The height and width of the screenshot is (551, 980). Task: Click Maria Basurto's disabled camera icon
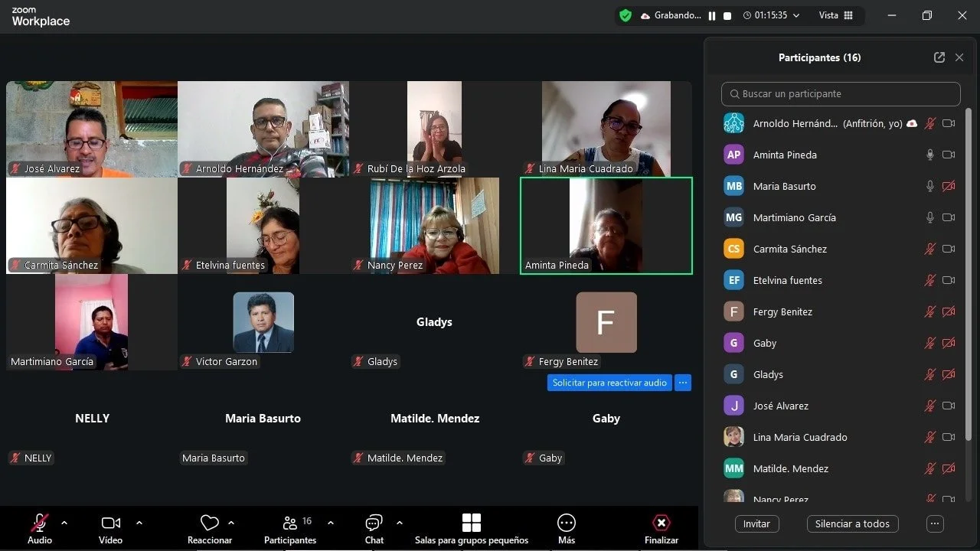coord(949,186)
